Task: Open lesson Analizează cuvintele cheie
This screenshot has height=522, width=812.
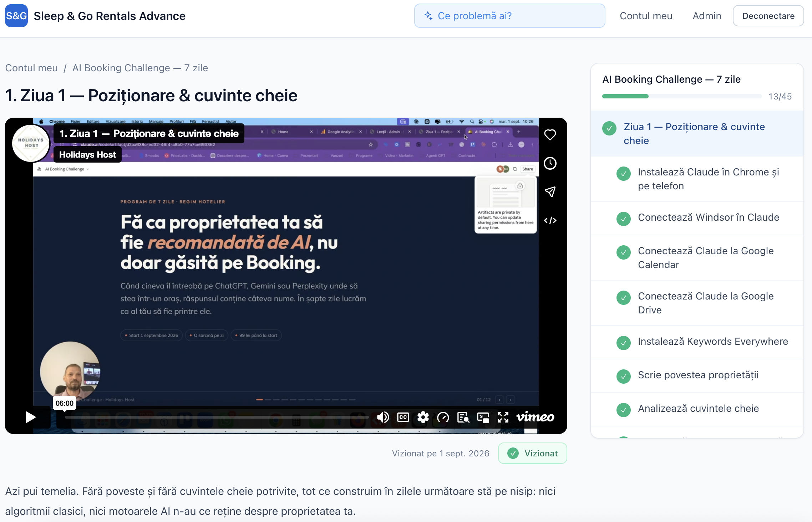Action: 697,409
